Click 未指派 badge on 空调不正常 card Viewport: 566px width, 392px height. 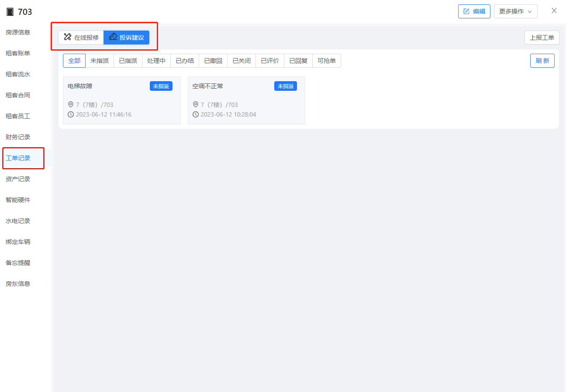285,86
